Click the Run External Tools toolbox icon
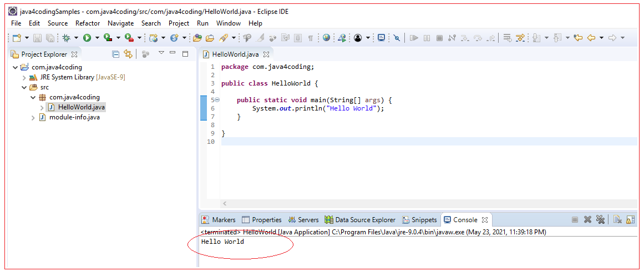Viewport: 644px width, 276px height. tap(129, 38)
